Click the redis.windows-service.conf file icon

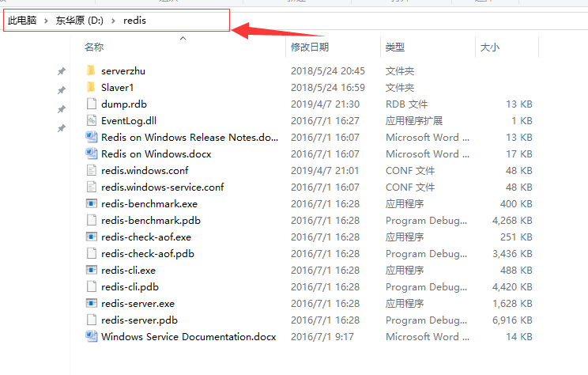[x=92, y=187]
